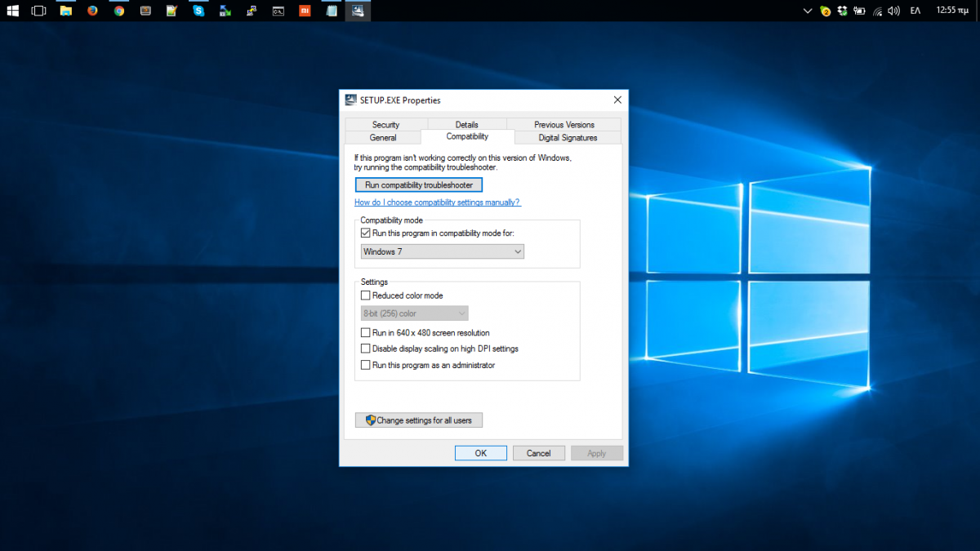This screenshot has width=980, height=551.
Task: Click Change settings for all users
Action: tap(419, 420)
